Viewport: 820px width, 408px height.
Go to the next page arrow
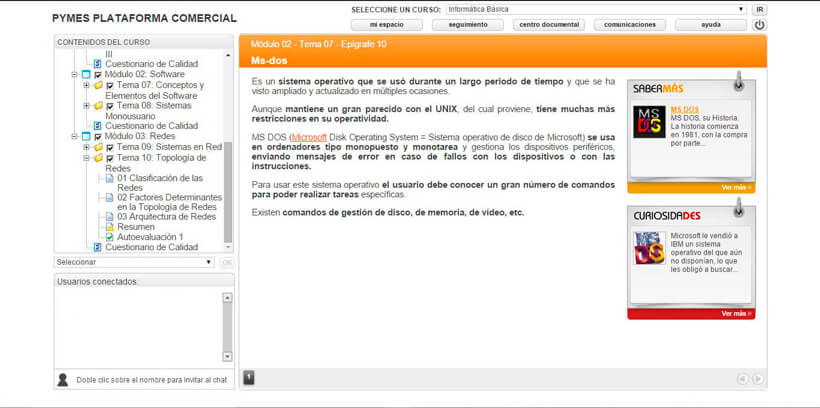pos(758,379)
